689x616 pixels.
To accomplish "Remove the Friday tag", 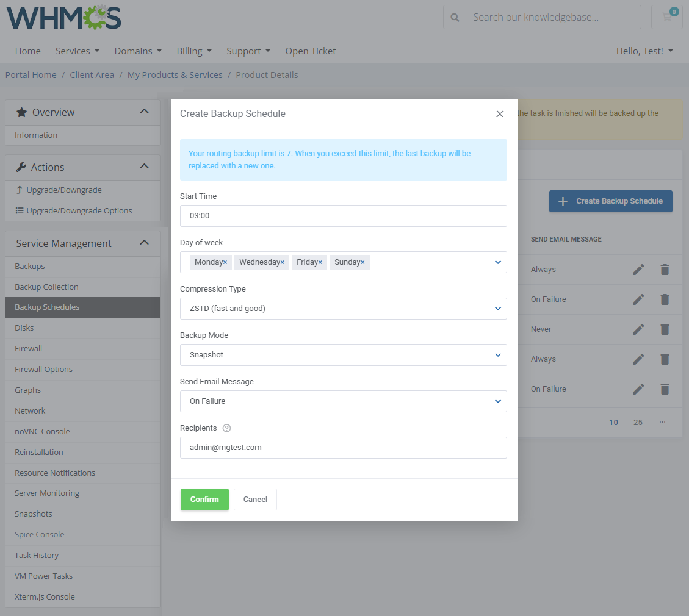I will point(320,262).
